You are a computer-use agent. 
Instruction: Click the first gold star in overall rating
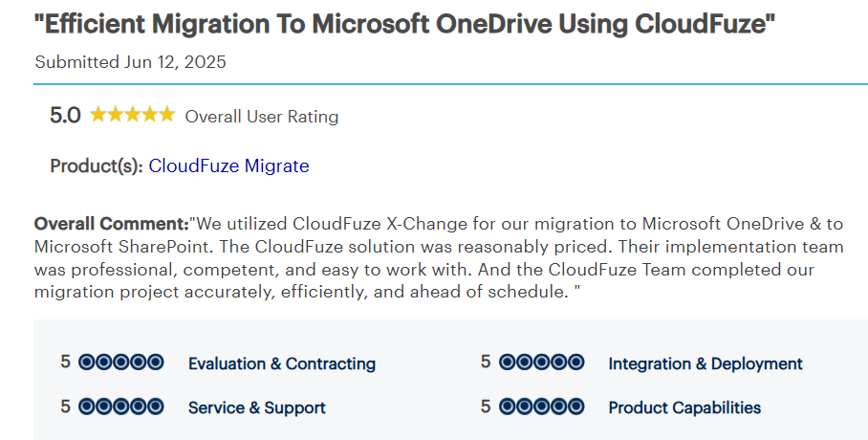coord(98,116)
